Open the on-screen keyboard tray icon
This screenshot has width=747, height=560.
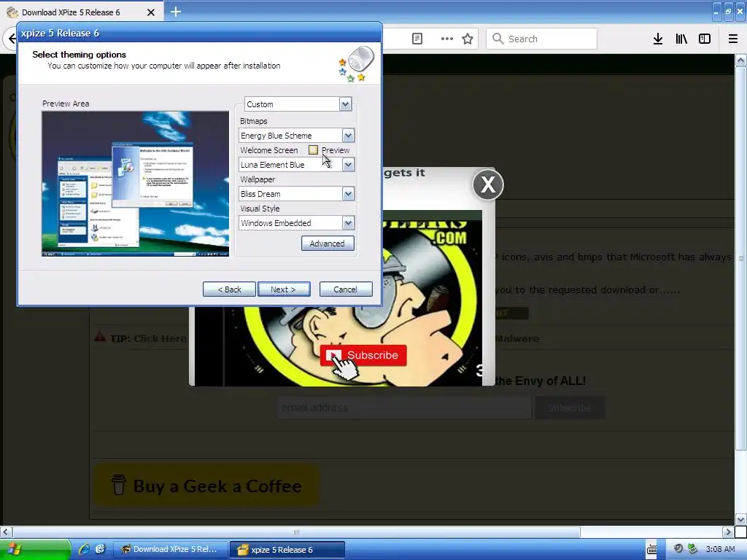[x=651, y=549]
